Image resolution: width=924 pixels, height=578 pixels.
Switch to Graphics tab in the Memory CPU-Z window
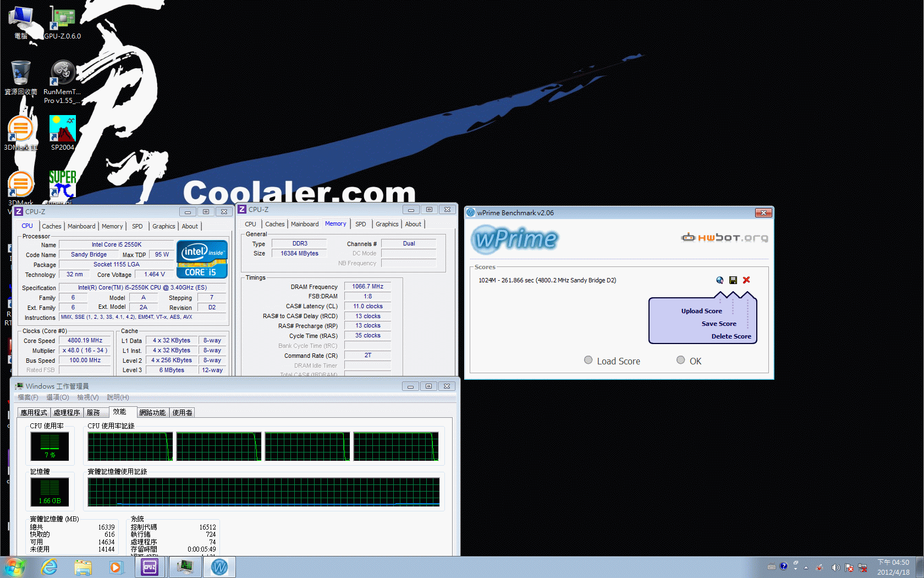(387, 224)
